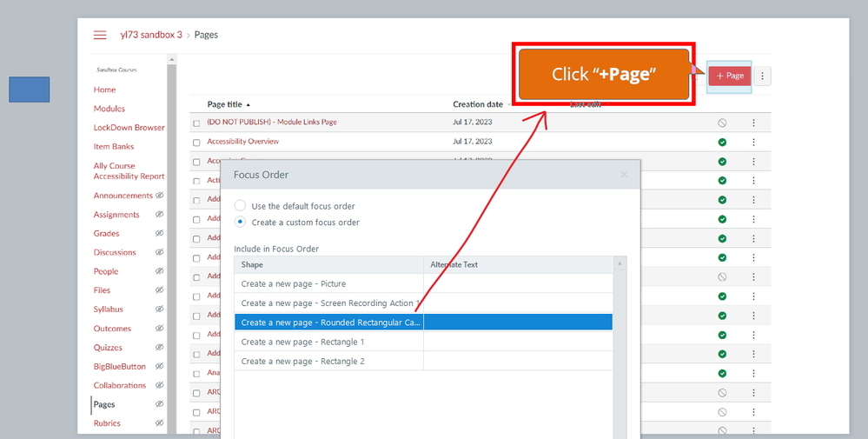Select the highlighted 'Rounded Rectangular Ca...' row
This screenshot has width=868, height=439.
coord(423,323)
